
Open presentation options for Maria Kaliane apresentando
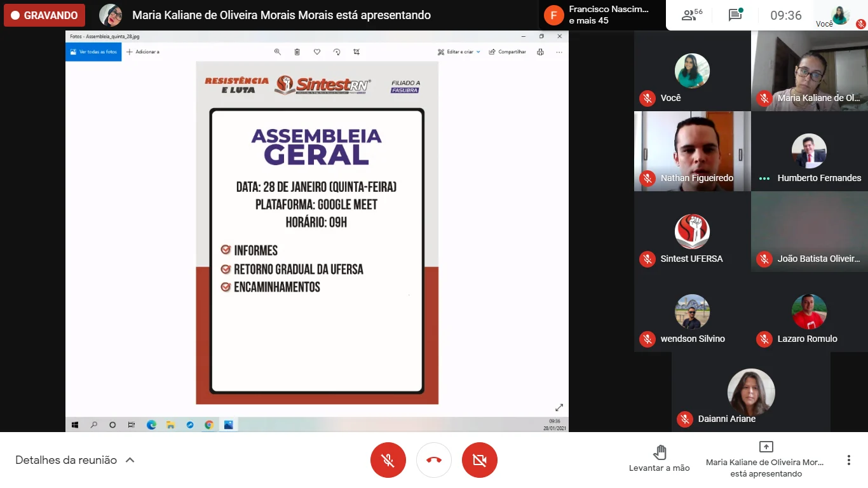pos(766,459)
